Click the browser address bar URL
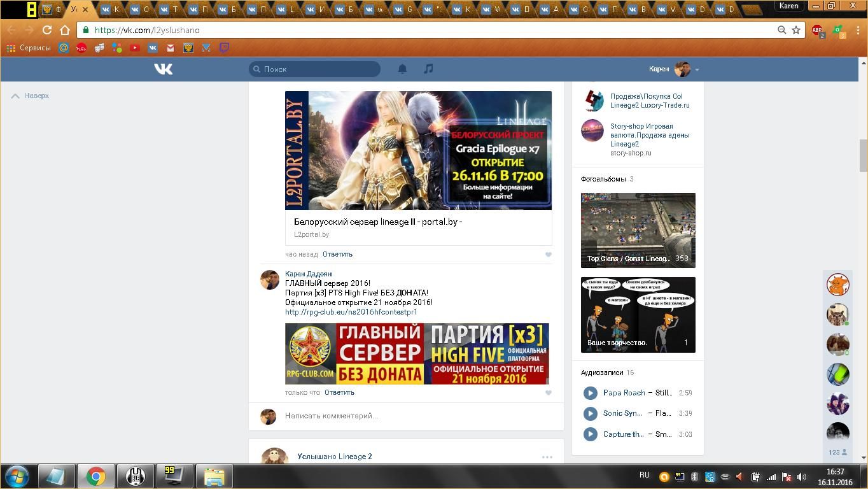 pos(147,30)
